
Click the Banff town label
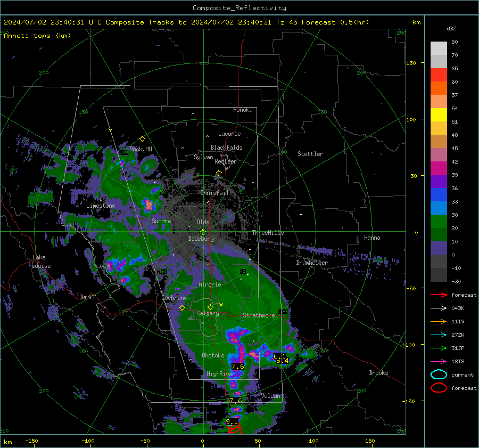(88, 297)
